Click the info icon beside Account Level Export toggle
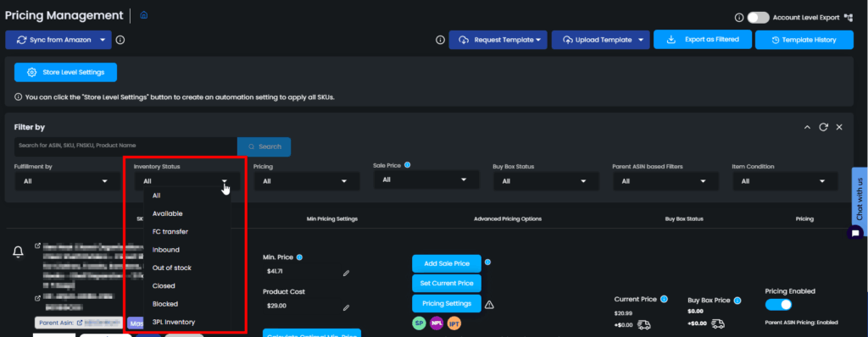868x337 pixels. 739,18
